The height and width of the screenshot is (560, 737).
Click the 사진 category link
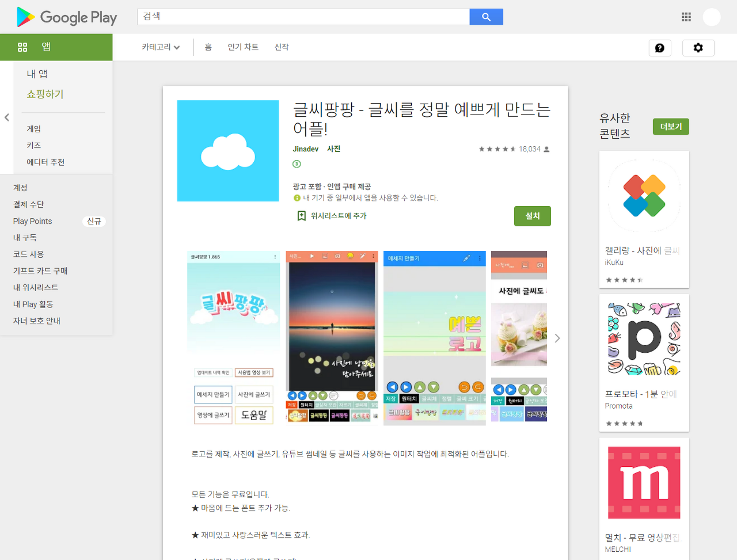coord(334,149)
